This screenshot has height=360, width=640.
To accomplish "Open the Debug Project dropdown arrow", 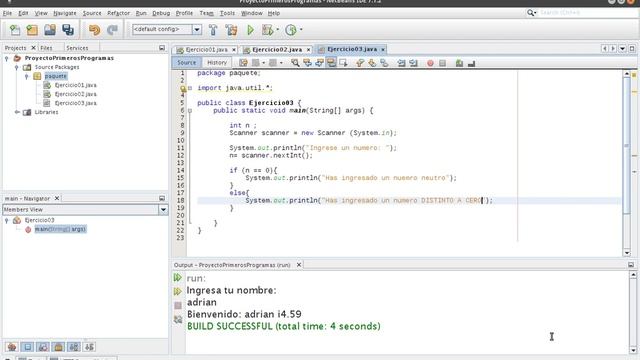I will [278, 29].
